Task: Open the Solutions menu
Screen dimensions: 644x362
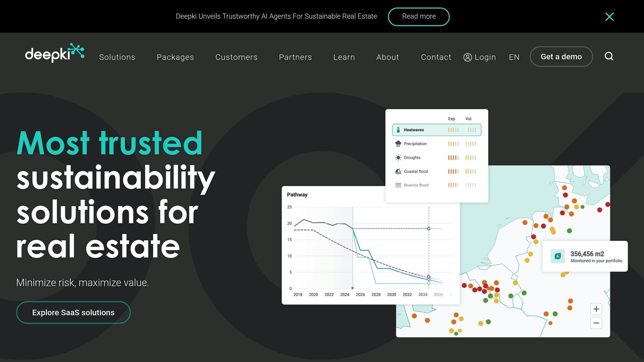Action: pyautogui.click(x=117, y=57)
